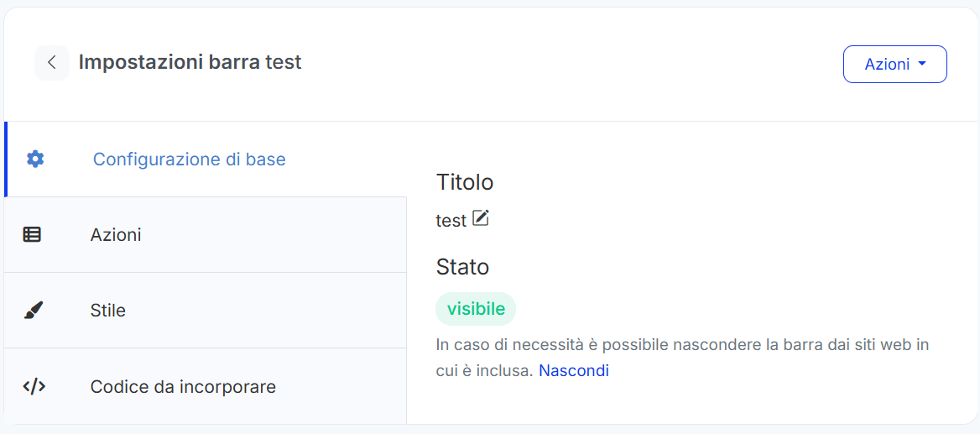This screenshot has width=980, height=434.
Task: Click the title value text 'test'
Action: (451, 221)
